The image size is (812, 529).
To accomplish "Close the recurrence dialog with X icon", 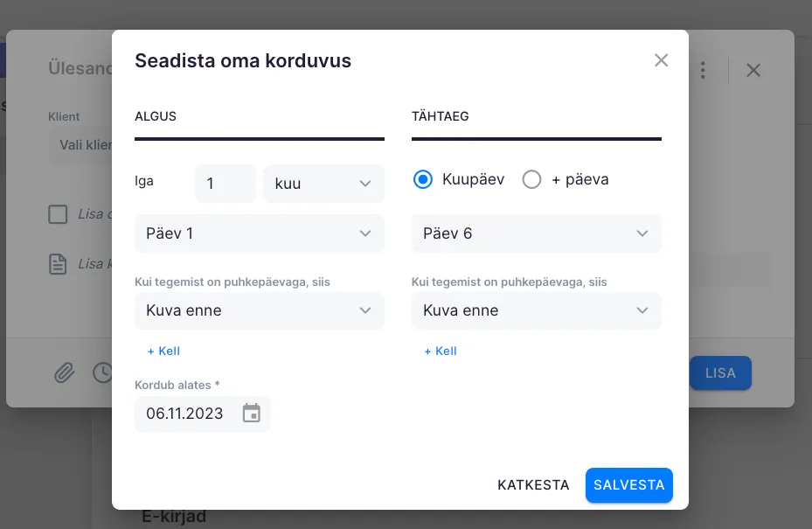I will click(x=662, y=60).
